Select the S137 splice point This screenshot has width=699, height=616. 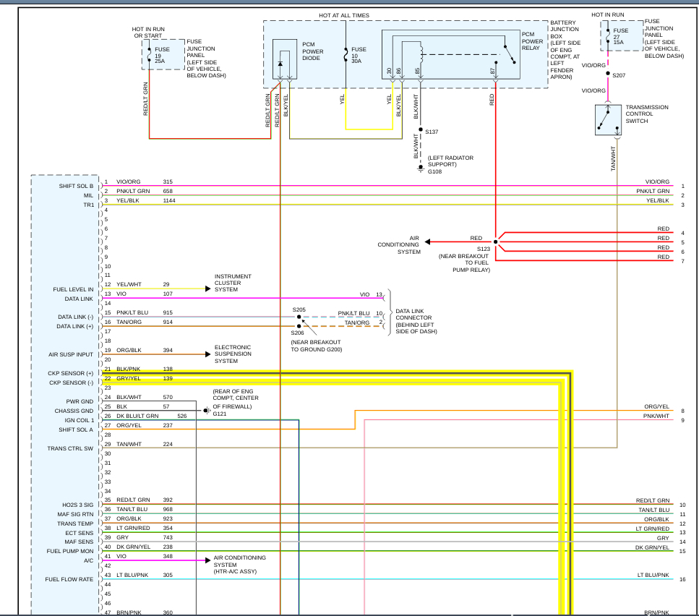[x=420, y=131]
